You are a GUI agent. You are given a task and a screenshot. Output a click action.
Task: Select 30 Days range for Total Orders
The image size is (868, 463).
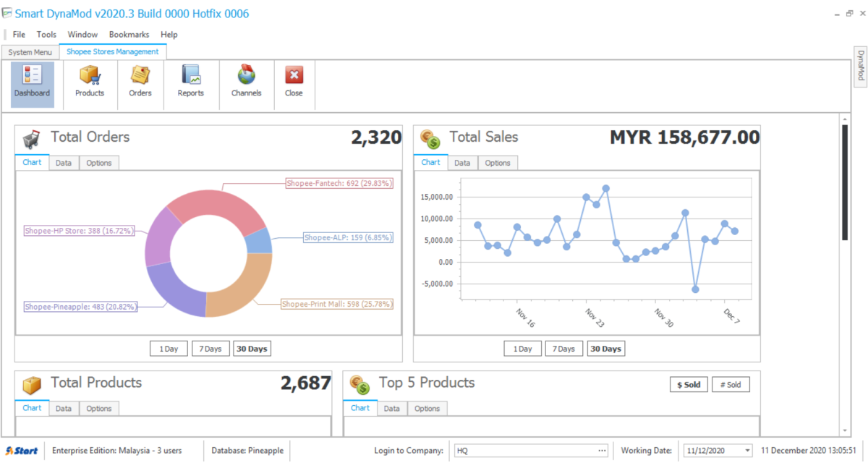coord(252,349)
